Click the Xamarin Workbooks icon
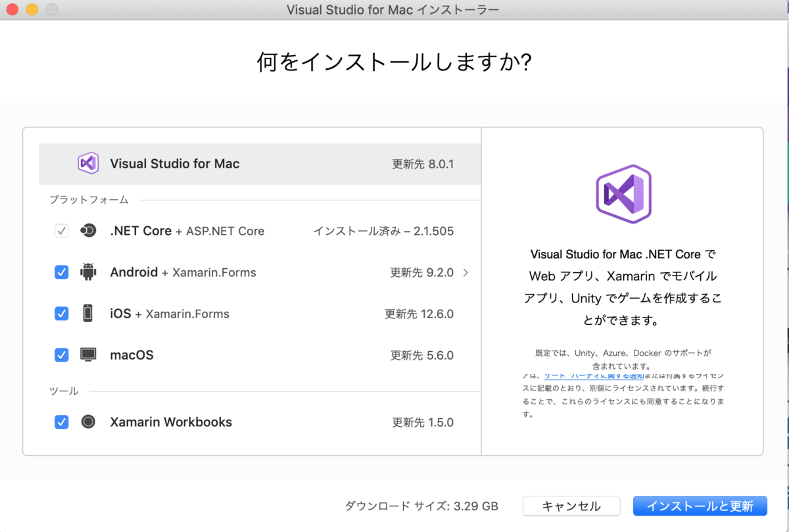 88,422
